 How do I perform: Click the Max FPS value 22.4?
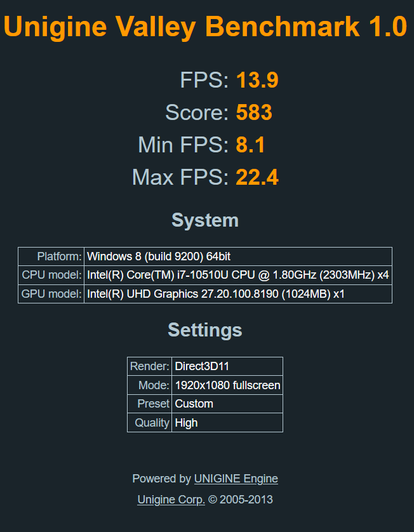pyautogui.click(x=257, y=178)
